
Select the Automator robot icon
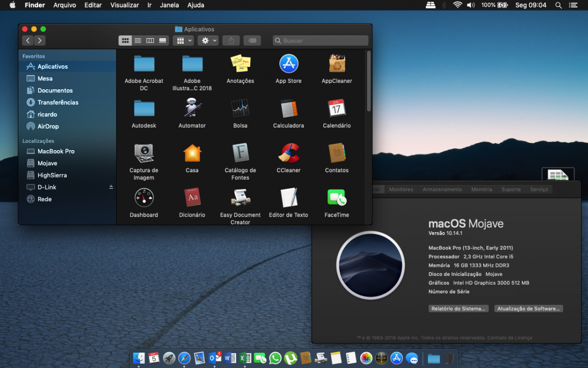(x=192, y=108)
